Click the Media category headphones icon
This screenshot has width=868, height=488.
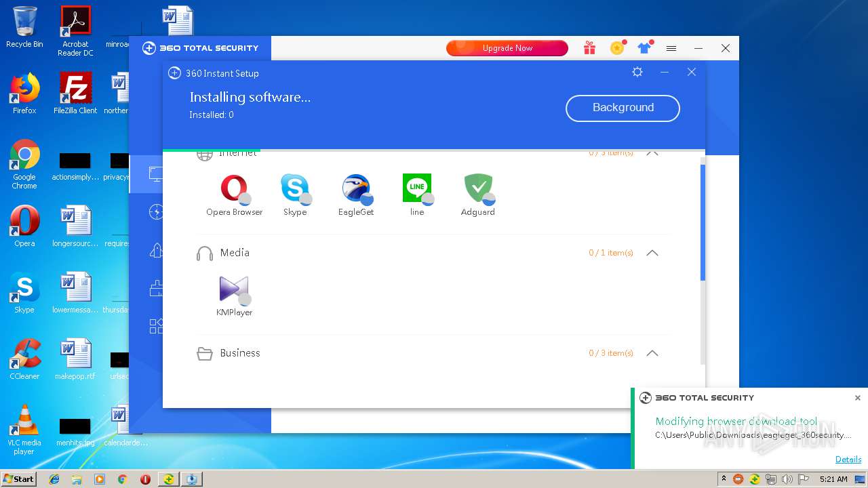click(205, 253)
